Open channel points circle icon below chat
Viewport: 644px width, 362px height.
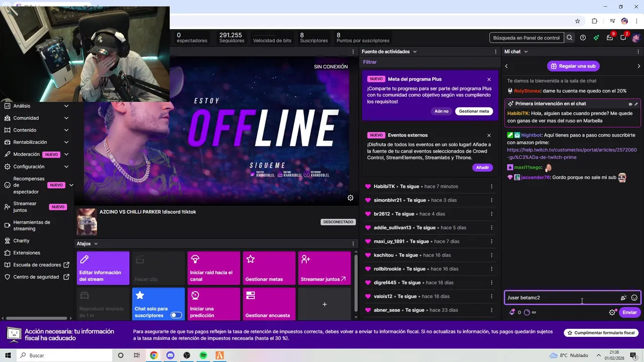point(527,312)
